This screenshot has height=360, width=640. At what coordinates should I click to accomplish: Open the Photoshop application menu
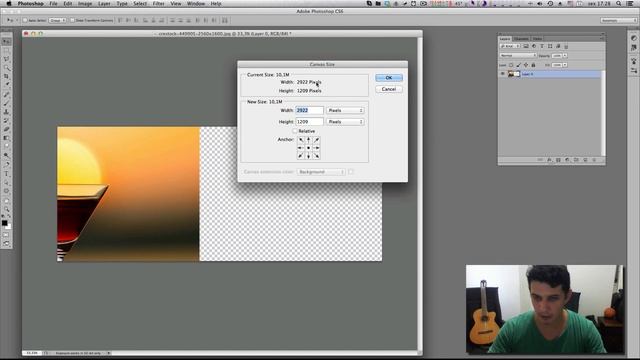[x=31, y=3]
